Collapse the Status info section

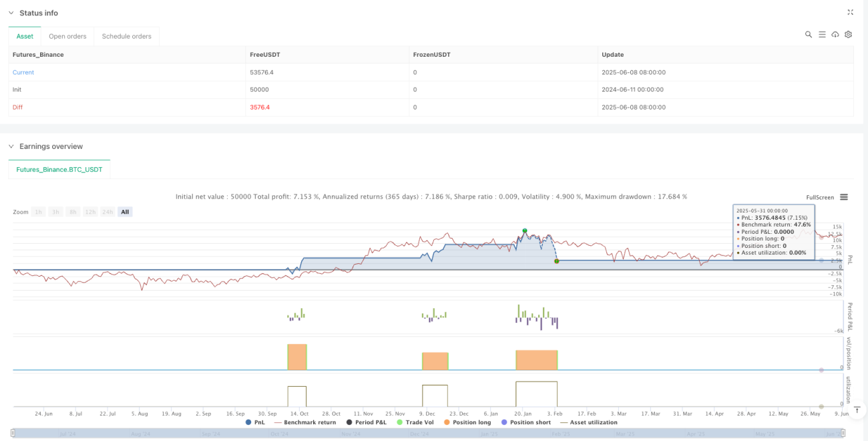click(x=11, y=13)
